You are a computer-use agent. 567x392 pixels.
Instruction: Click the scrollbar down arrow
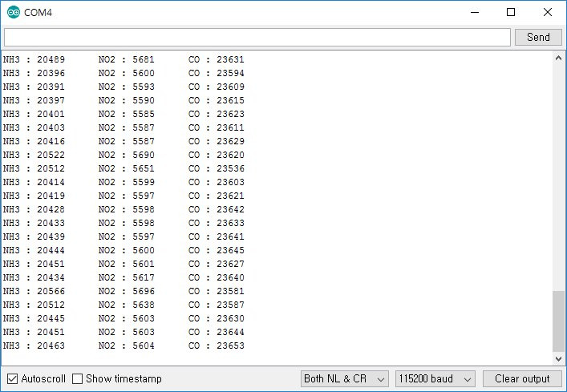[558, 359]
